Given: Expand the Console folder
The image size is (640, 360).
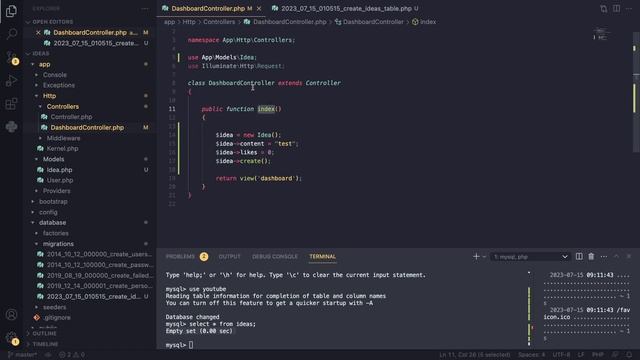Looking at the screenshot, I should click(55, 75).
